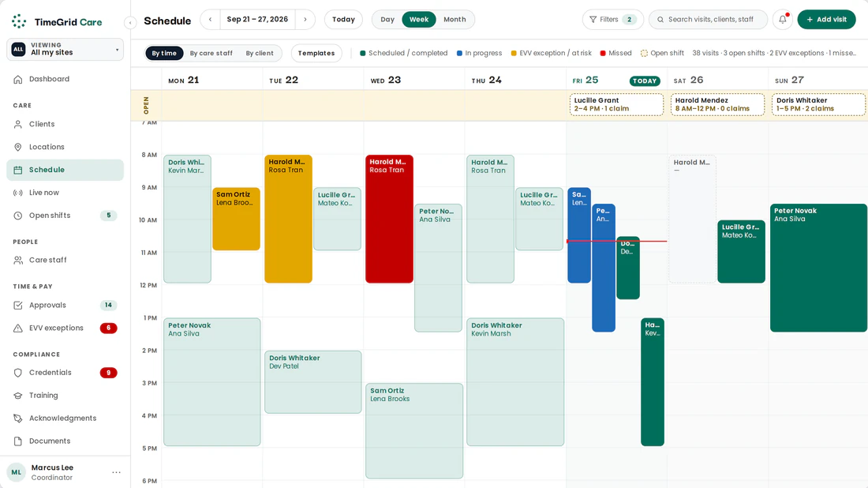Go to Locations pin icon
The image size is (868, 488).
17,147
